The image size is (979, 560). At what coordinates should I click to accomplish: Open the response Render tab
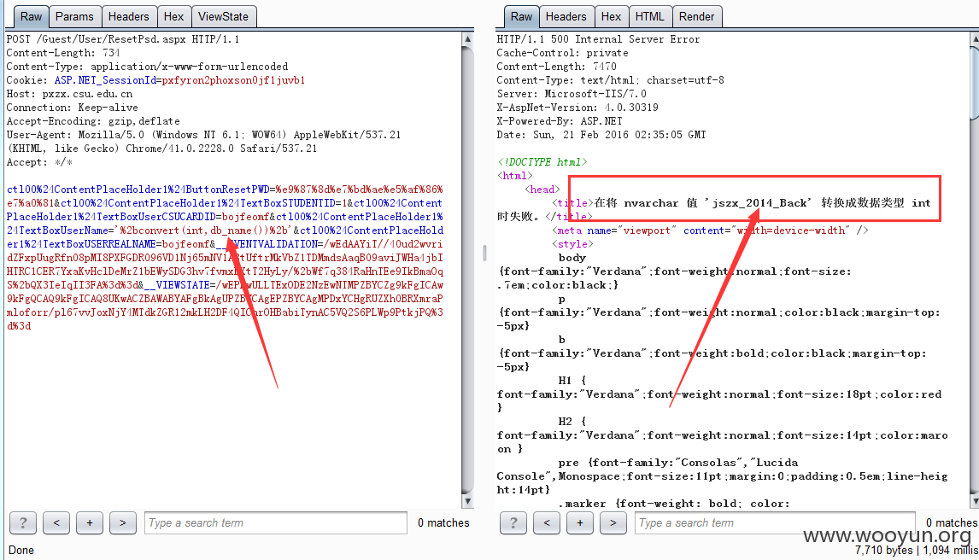click(697, 17)
